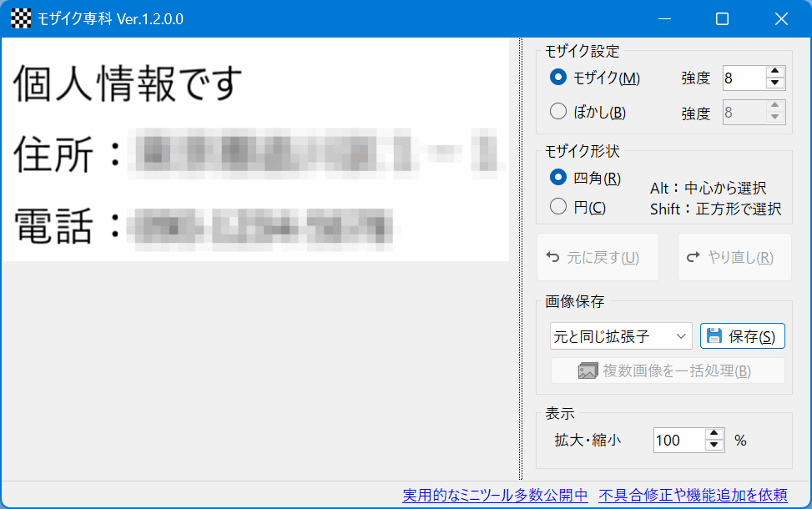Increase zoom percentage with up arrow
The width and height of the screenshot is (812, 509).
click(x=714, y=434)
